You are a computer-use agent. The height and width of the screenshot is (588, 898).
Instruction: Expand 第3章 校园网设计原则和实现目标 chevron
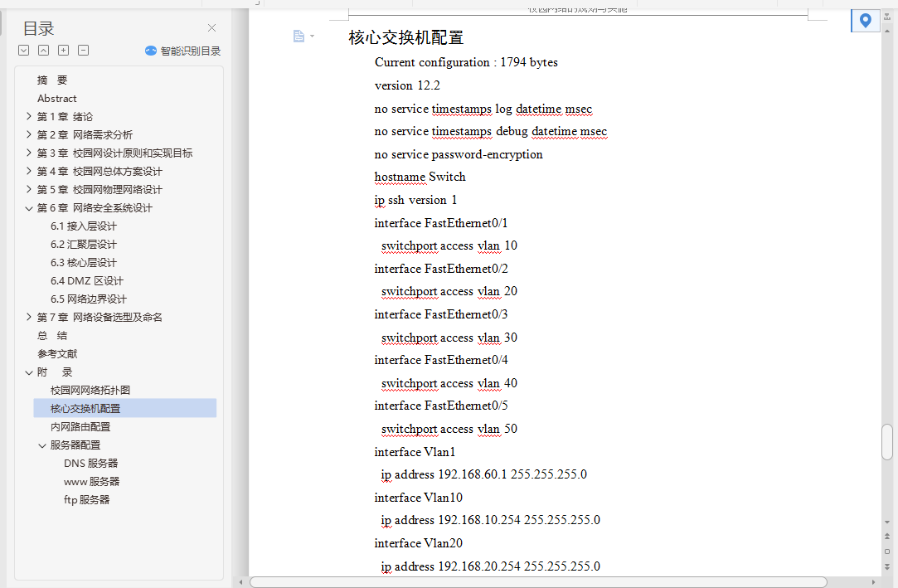tap(29, 153)
